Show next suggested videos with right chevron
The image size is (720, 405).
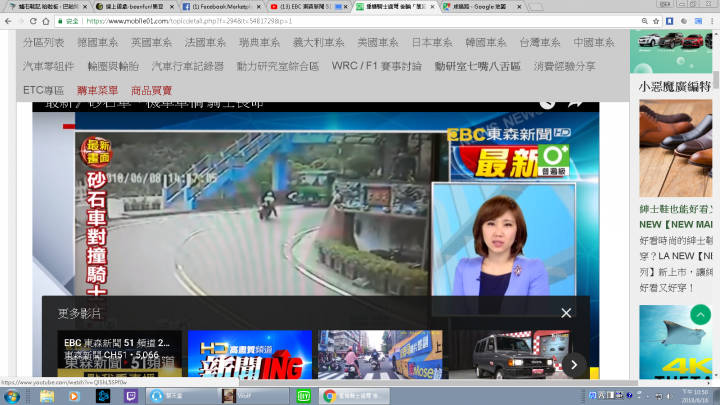[574, 365]
